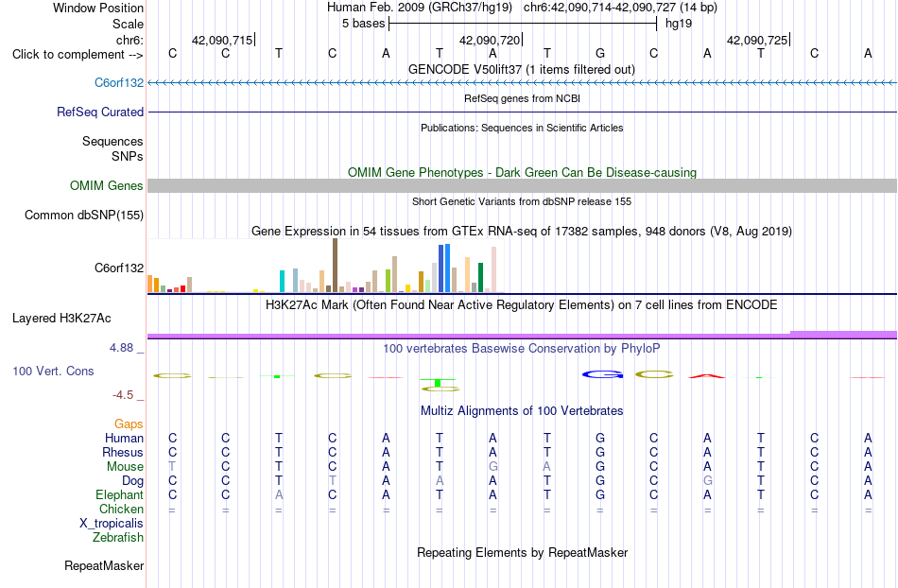Click the blue G in PhyloP conservation logo
The image size is (898, 588).
(601, 374)
